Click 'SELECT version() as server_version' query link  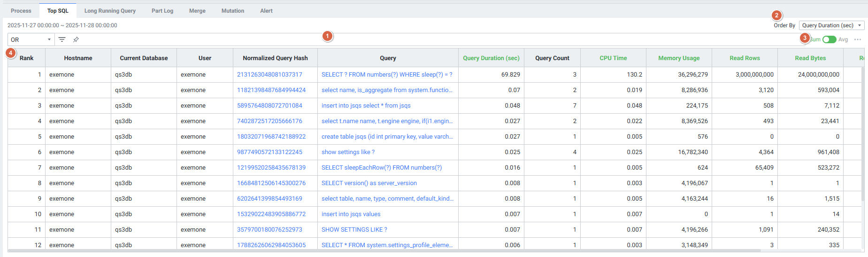click(369, 183)
